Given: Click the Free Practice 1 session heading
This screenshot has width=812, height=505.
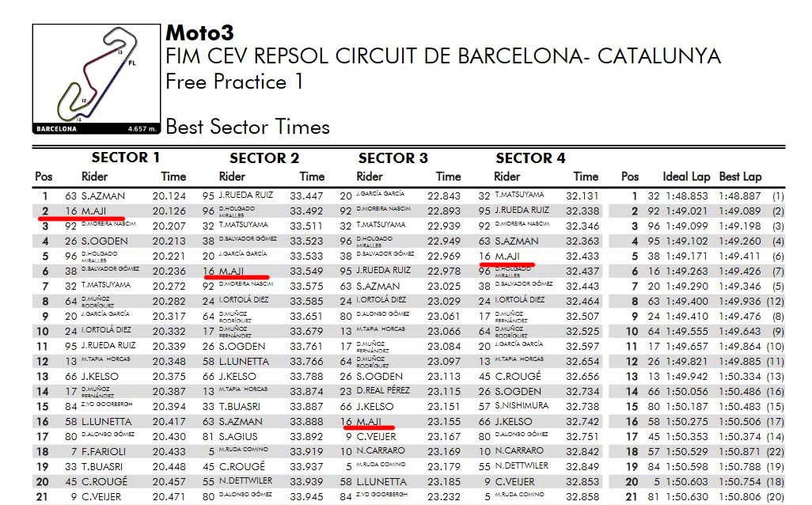Looking at the screenshot, I should click(x=234, y=82).
